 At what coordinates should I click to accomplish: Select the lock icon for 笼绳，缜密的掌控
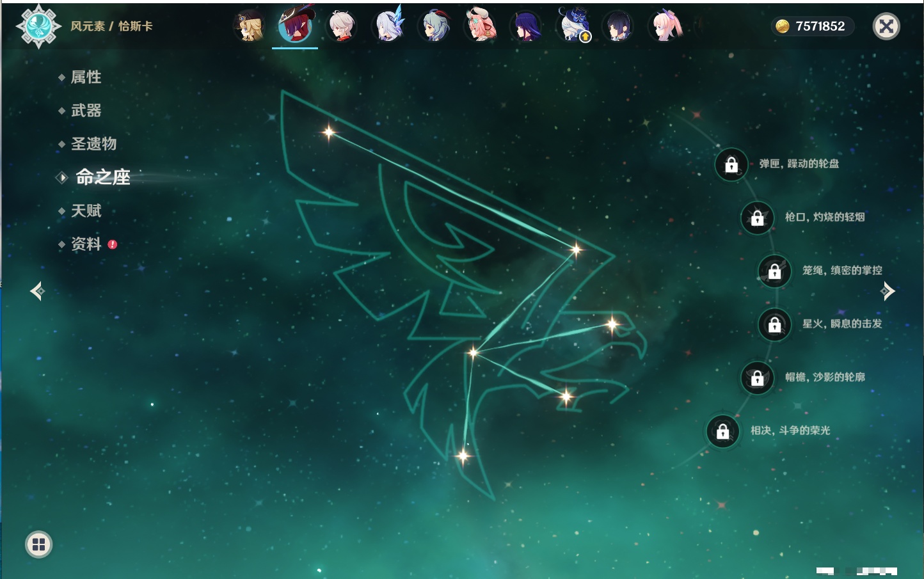tap(774, 271)
